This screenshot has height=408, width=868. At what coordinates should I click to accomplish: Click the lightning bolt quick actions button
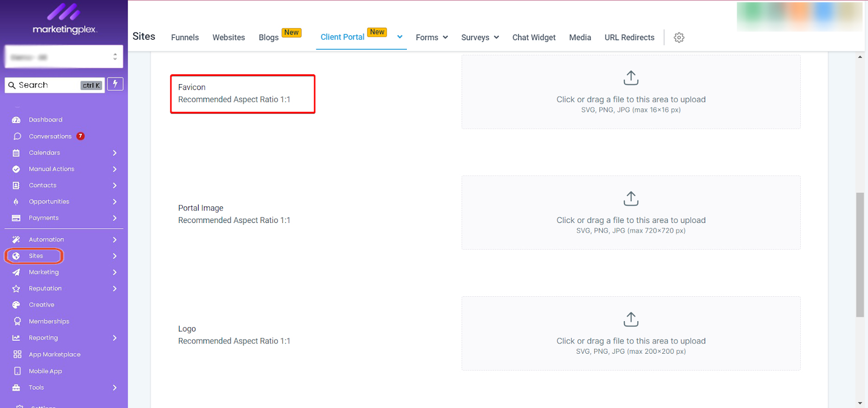coord(115,84)
